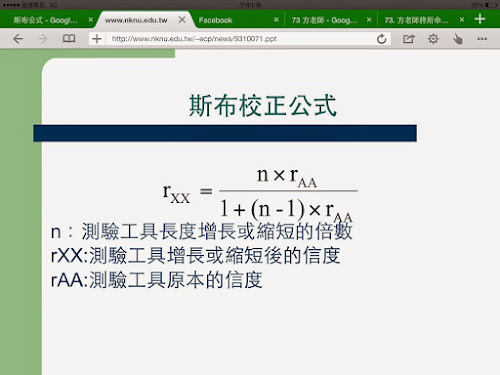Open the more options ellipsis menu
500x375 pixels.
pos(482,39)
